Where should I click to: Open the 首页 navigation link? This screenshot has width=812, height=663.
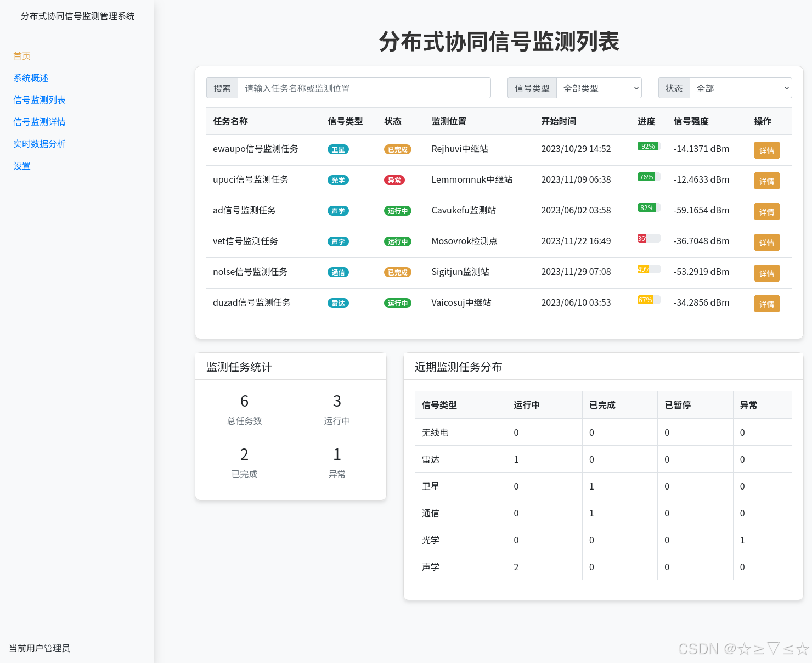click(21, 55)
